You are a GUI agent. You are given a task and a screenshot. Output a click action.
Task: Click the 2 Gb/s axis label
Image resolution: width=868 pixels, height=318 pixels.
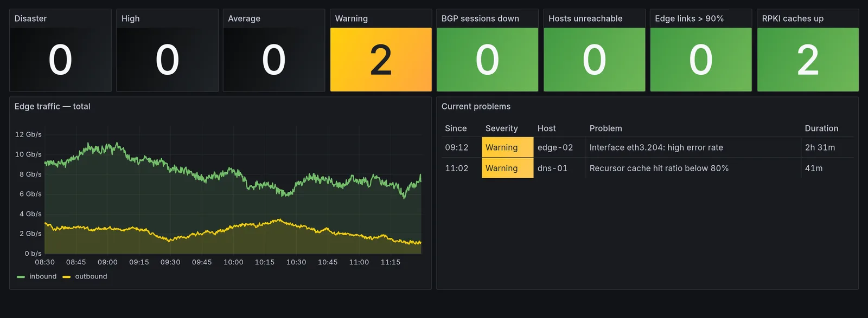pyautogui.click(x=30, y=233)
